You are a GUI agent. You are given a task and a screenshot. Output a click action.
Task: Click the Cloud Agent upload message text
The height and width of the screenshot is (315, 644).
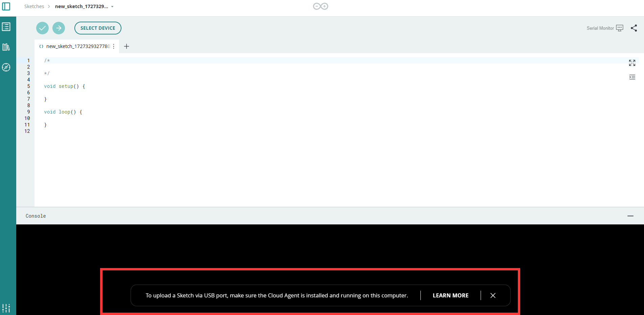click(277, 295)
